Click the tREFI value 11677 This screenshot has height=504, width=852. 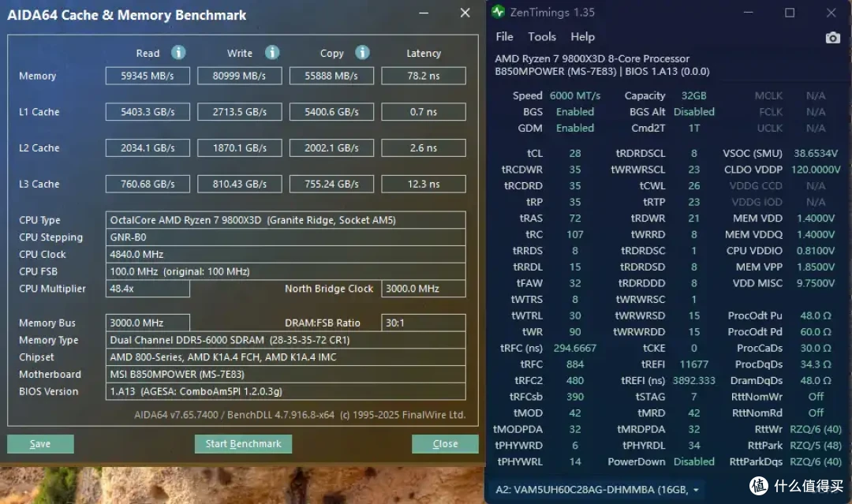click(x=694, y=364)
